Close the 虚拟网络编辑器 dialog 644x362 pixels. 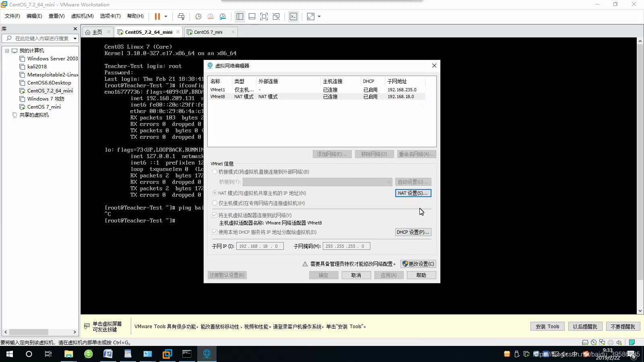click(434, 66)
